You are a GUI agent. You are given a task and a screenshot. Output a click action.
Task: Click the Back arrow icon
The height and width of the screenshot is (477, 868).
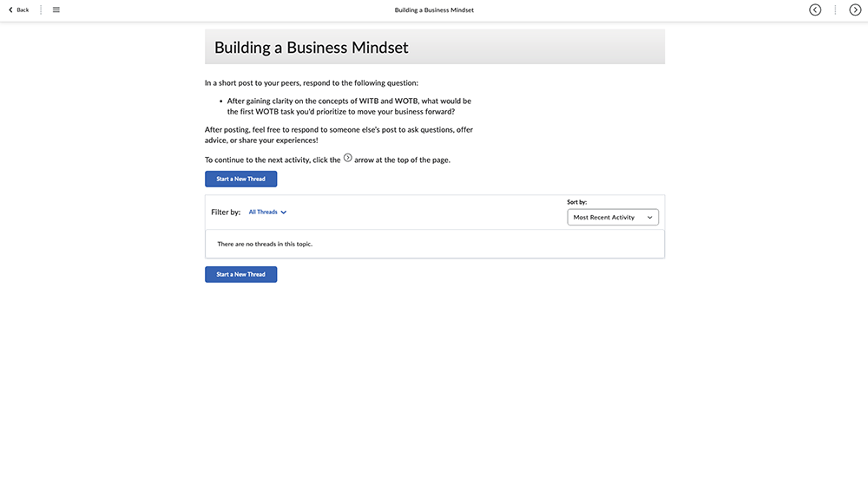click(10, 10)
